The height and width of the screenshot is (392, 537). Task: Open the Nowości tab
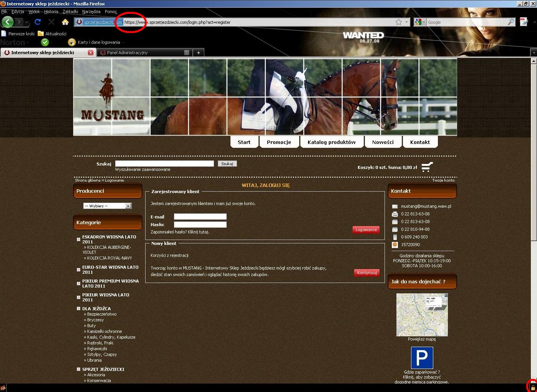click(383, 142)
